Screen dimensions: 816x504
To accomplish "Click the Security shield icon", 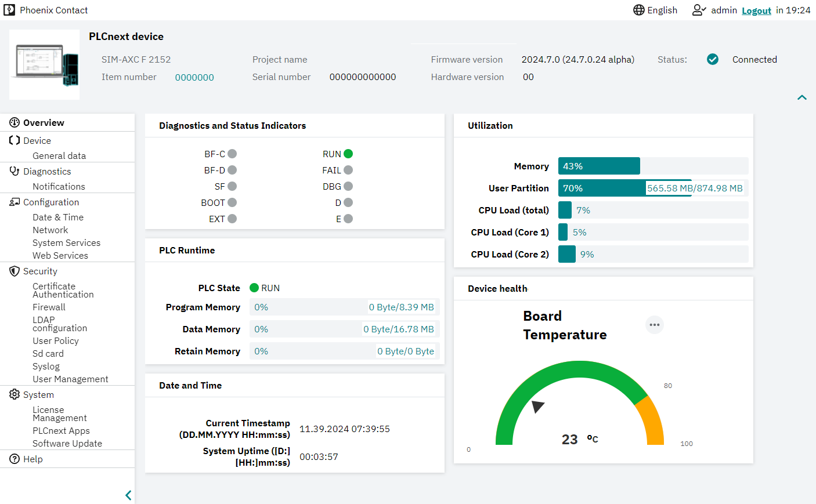I will (15, 271).
